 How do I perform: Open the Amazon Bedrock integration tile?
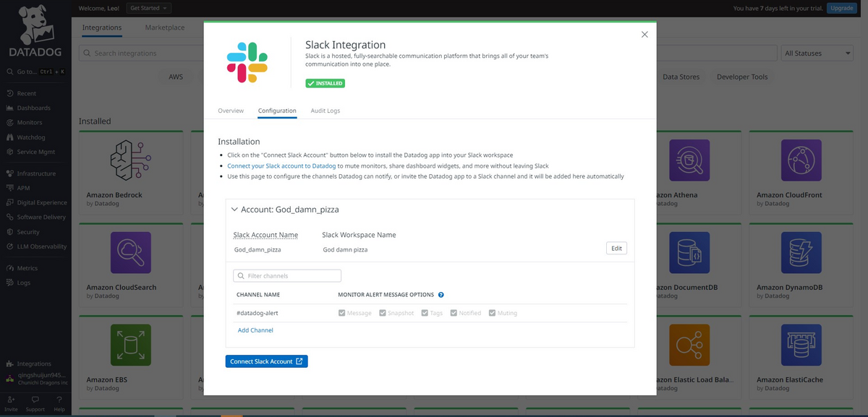click(x=132, y=173)
